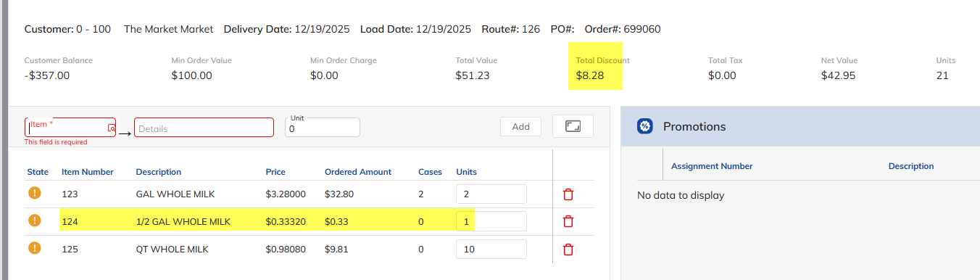
Task: Click item number 123 cell
Action: (70, 194)
